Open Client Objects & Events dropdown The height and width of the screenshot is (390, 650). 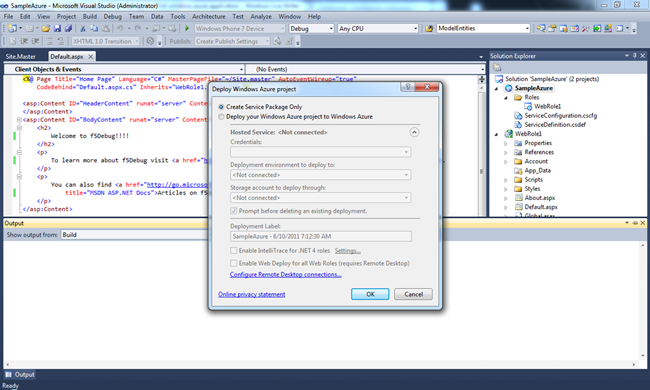click(x=124, y=69)
